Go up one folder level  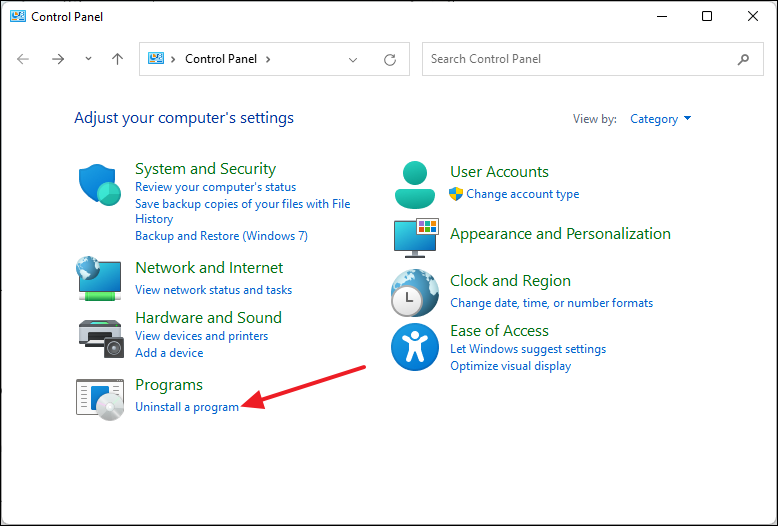pyautogui.click(x=117, y=59)
